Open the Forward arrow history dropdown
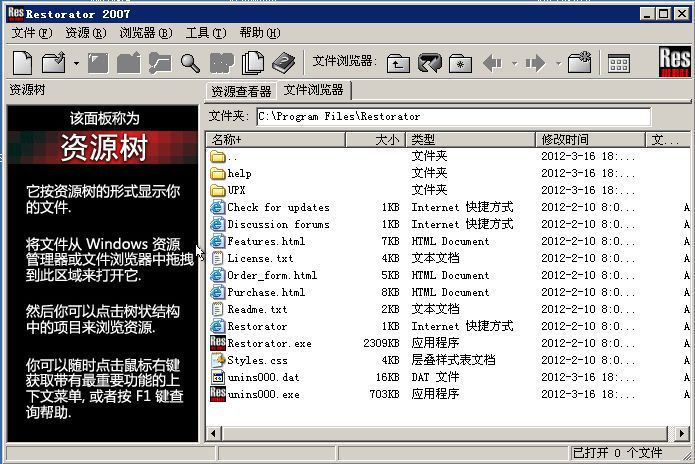Screen dimensions: 695x464 pos(558,64)
